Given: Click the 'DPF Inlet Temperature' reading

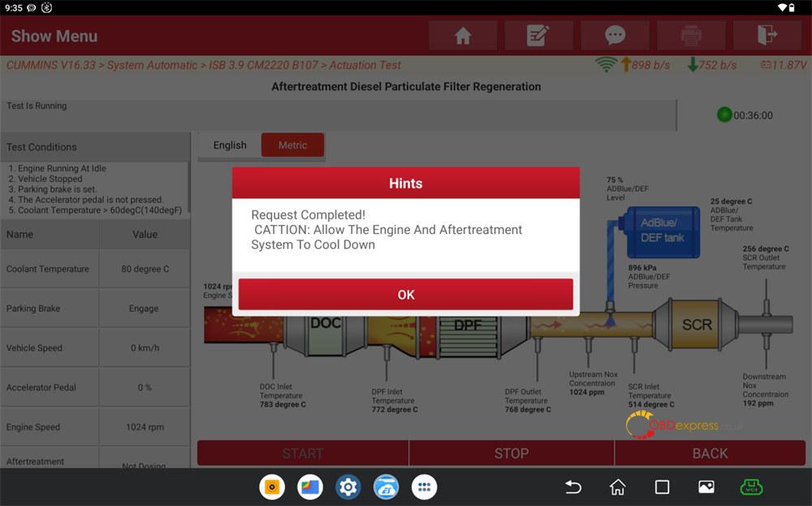Looking at the screenshot, I should [395, 400].
